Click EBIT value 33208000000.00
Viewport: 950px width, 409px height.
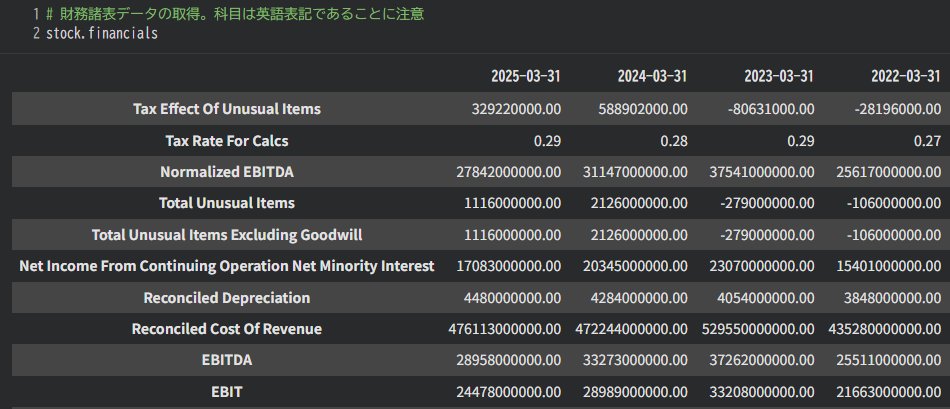(x=762, y=392)
